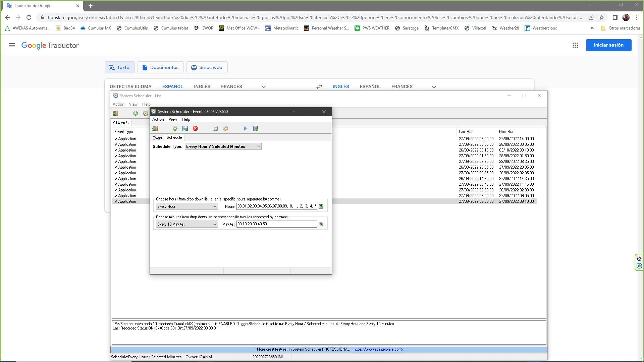
Task: Open a new browser tab
Action: pyautogui.click(x=91, y=6)
